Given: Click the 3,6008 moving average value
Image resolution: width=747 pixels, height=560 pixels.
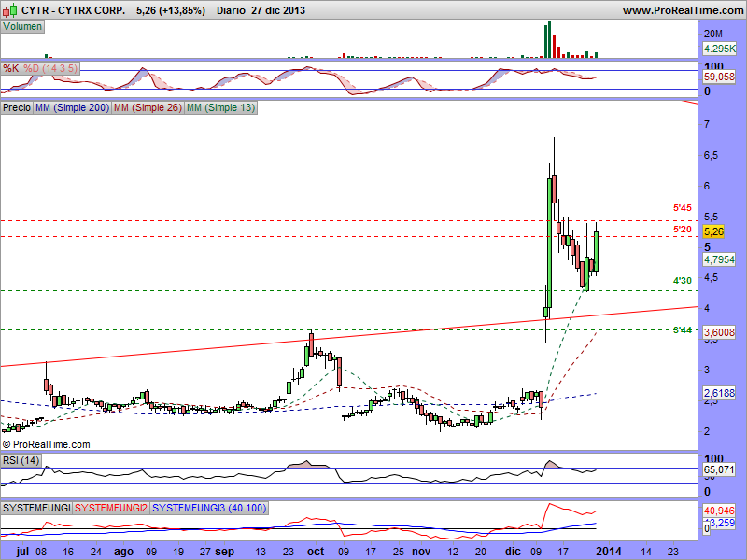Looking at the screenshot, I should (x=719, y=332).
